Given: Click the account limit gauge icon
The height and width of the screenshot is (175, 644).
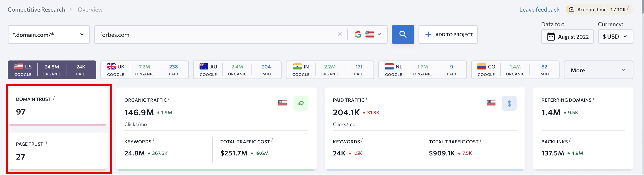Looking at the screenshot, I should [x=571, y=10].
